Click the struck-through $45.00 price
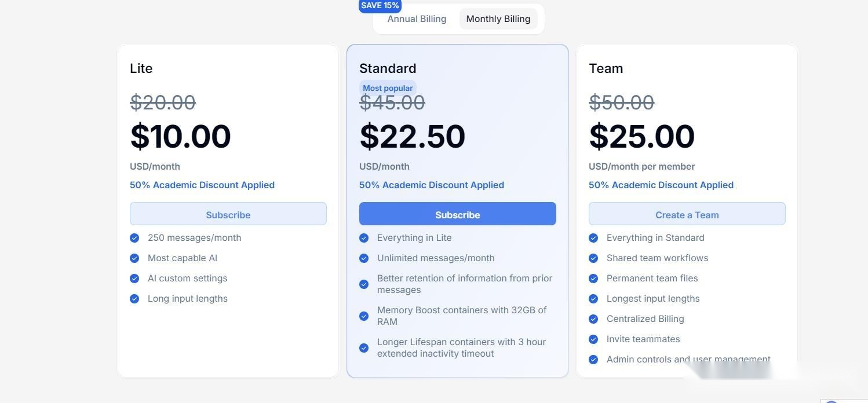This screenshot has width=868, height=403. click(x=392, y=102)
